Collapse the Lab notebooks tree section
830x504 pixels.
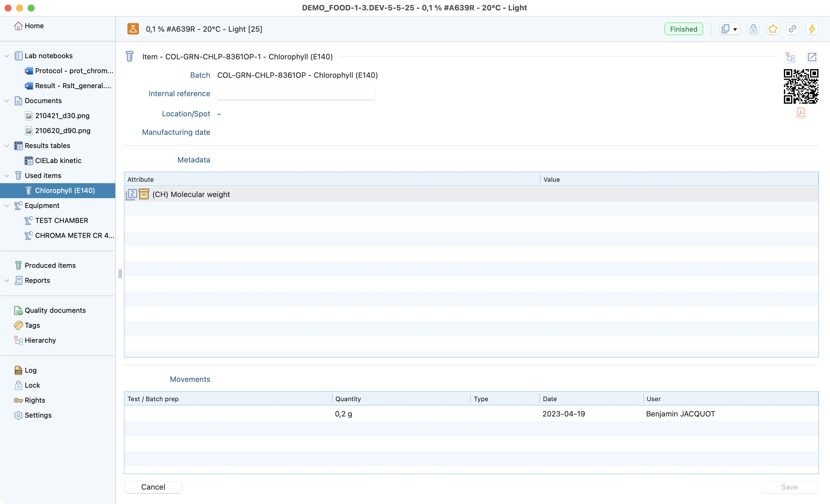click(x=7, y=56)
